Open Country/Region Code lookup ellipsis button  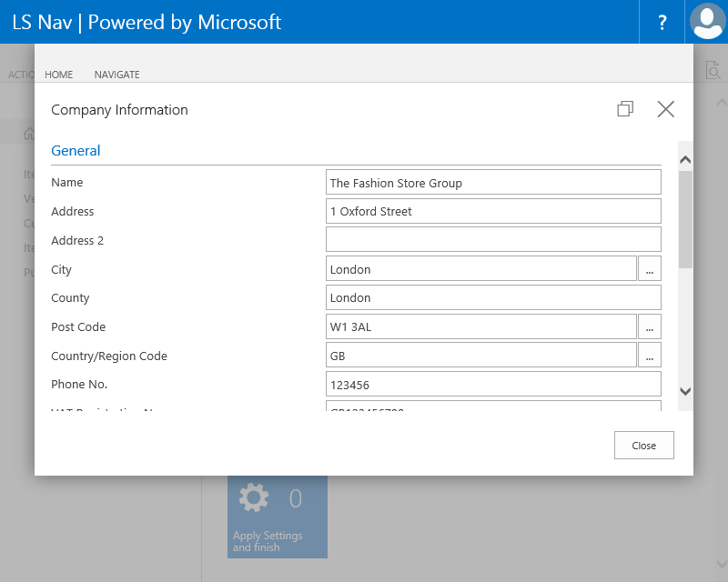point(650,356)
